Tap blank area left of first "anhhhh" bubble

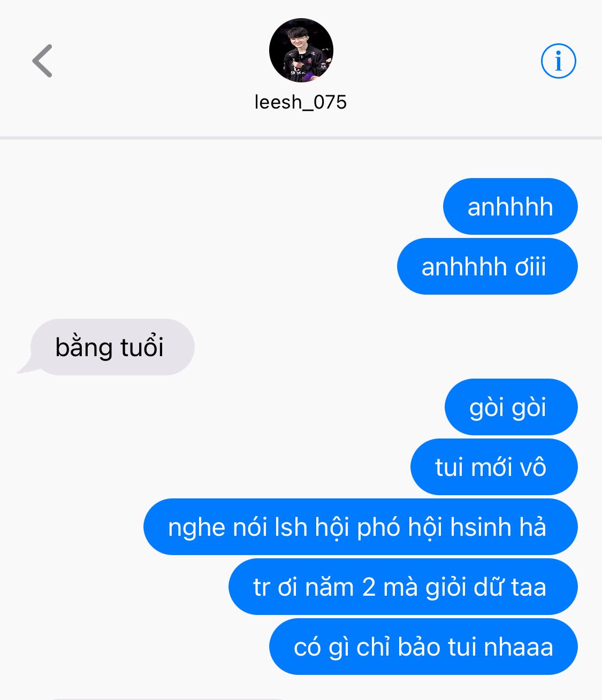[x=221, y=206]
